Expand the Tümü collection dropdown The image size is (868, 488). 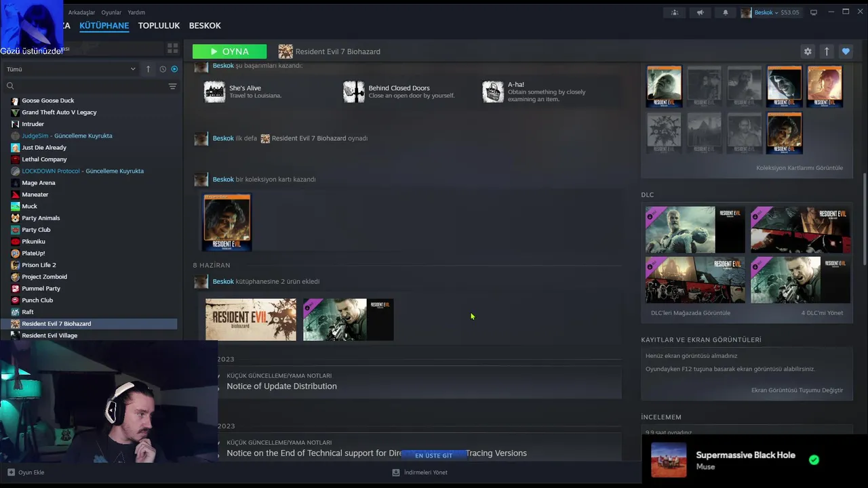[71, 69]
